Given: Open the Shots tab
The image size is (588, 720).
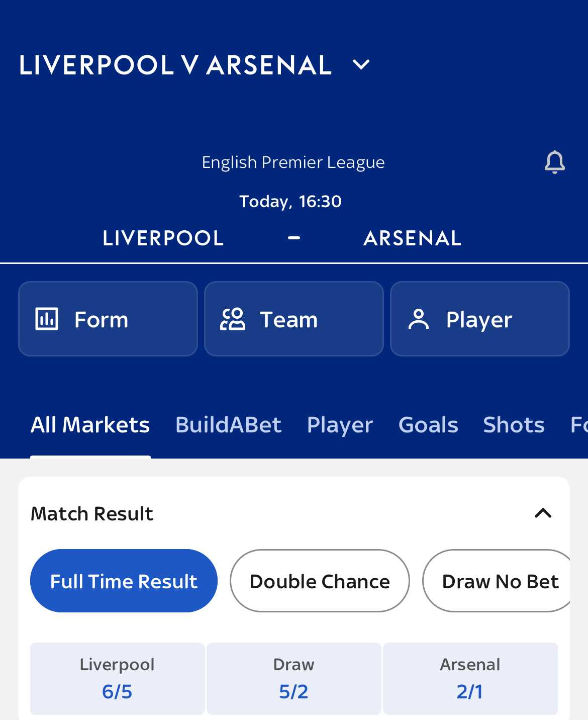Looking at the screenshot, I should coord(514,425).
